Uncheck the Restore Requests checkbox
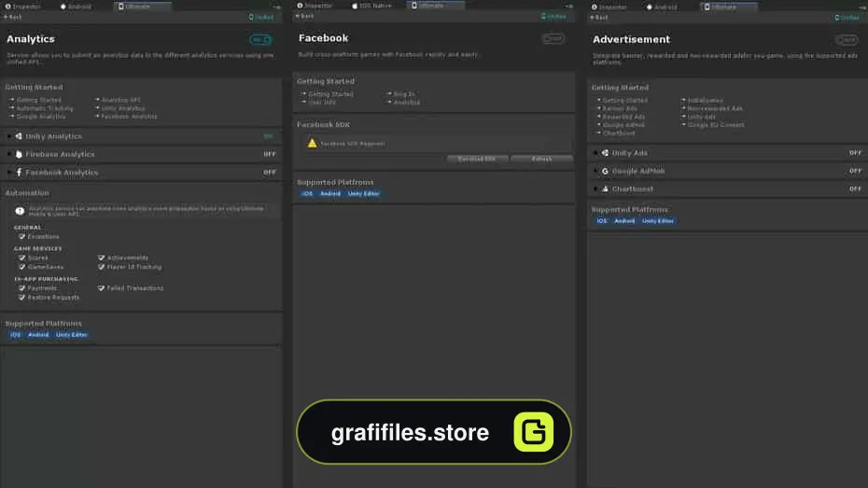The height and width of the screenshot is (488, 868). click(x=21, y=297)
